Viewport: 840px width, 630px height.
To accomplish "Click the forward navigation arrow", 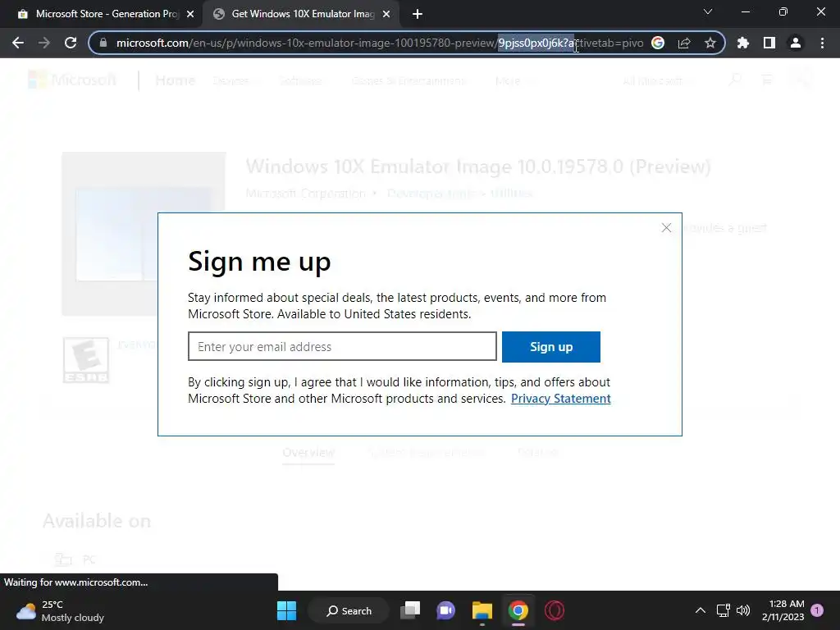I will pos(44,43).
